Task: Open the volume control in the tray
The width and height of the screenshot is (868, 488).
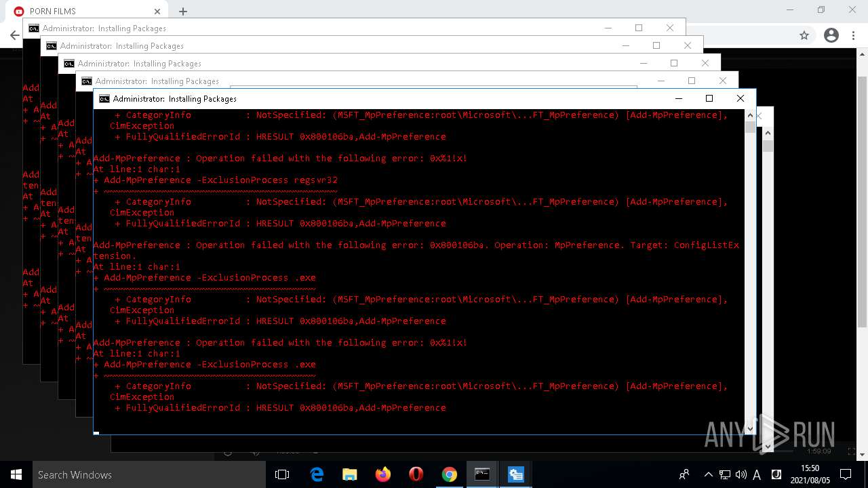Action: click(741, 474)
